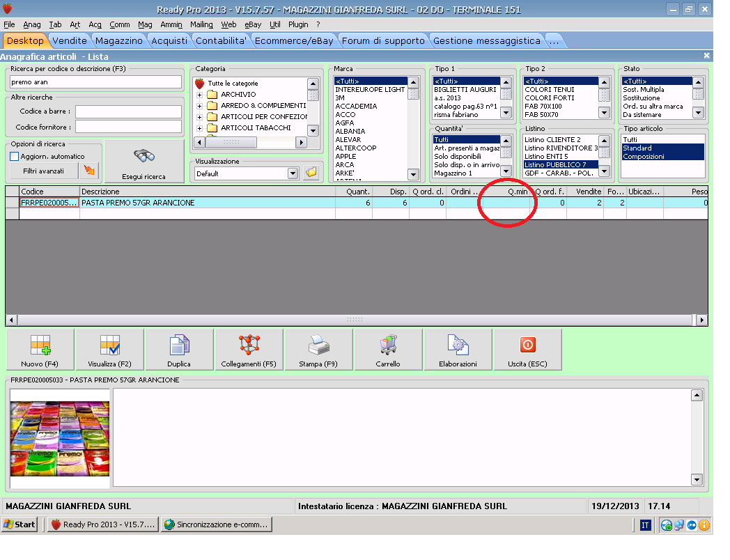Image resolution: width=730 pixels, height=560 pixels.
Task: Click the ARCHIVIO folder icon
Action: point(212,95)
